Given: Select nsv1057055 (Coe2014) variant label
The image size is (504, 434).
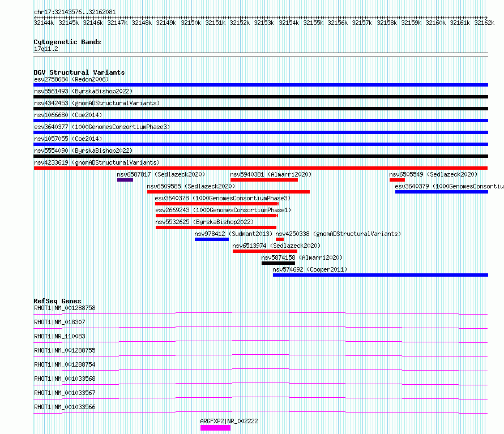Looking at the screenshot, I should [68, 139].
